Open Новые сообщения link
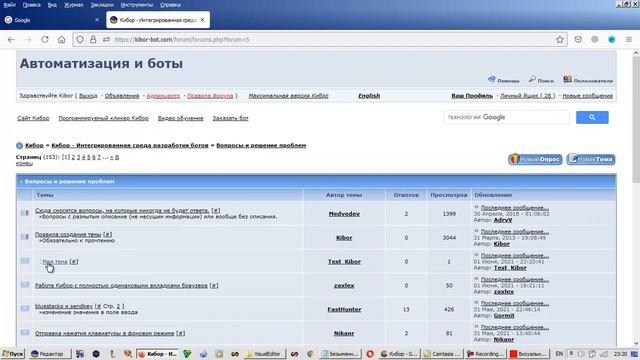The height and width of the screenshot is (360, 640). (587, 96)
